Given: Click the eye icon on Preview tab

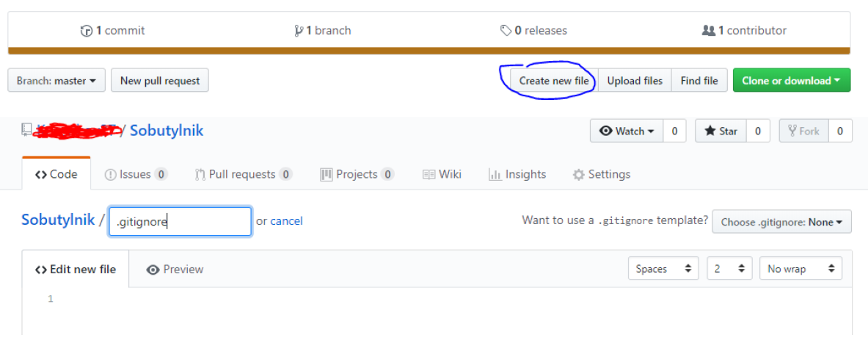Looking at the screenshot, I should 153,270.
